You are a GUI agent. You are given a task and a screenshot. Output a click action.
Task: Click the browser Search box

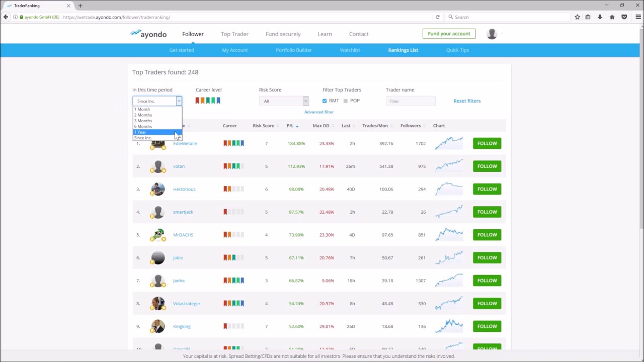pyautogui.click(x=508, y=17)
